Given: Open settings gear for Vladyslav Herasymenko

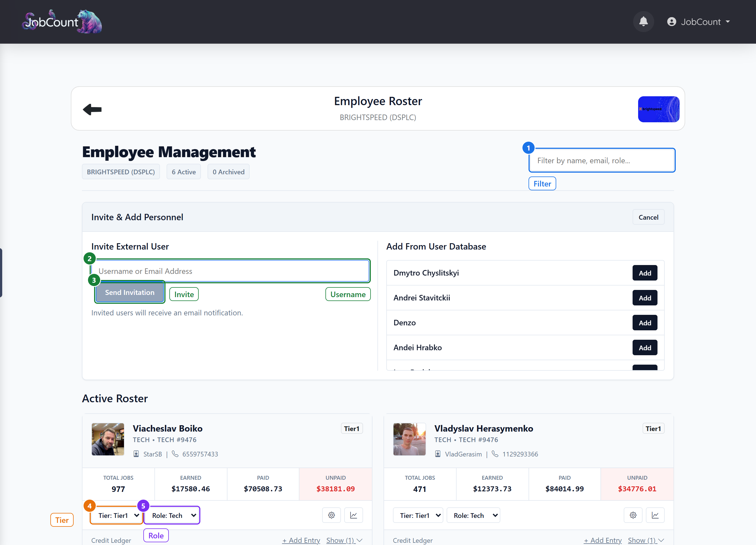Looking at the screenshot, I should point(633,515).
